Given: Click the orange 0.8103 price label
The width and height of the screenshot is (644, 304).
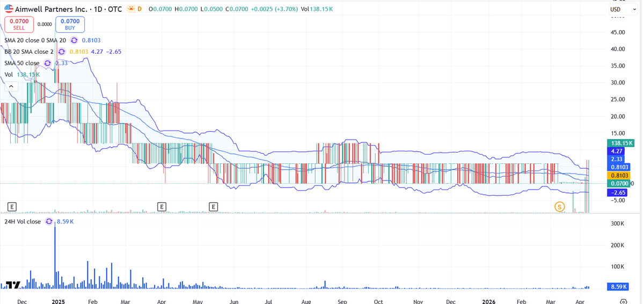Looking at the screenshot, I should (618, 175).
